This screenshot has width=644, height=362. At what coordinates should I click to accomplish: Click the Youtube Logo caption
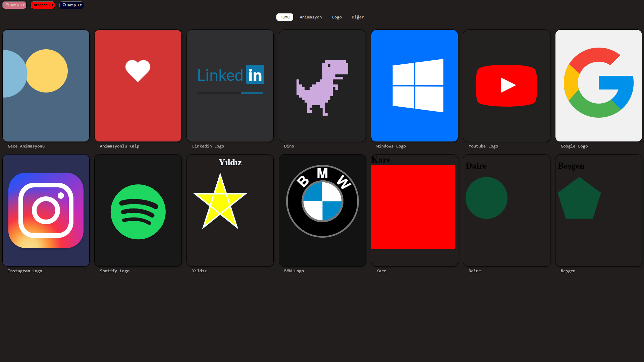[x=483, y=146]
